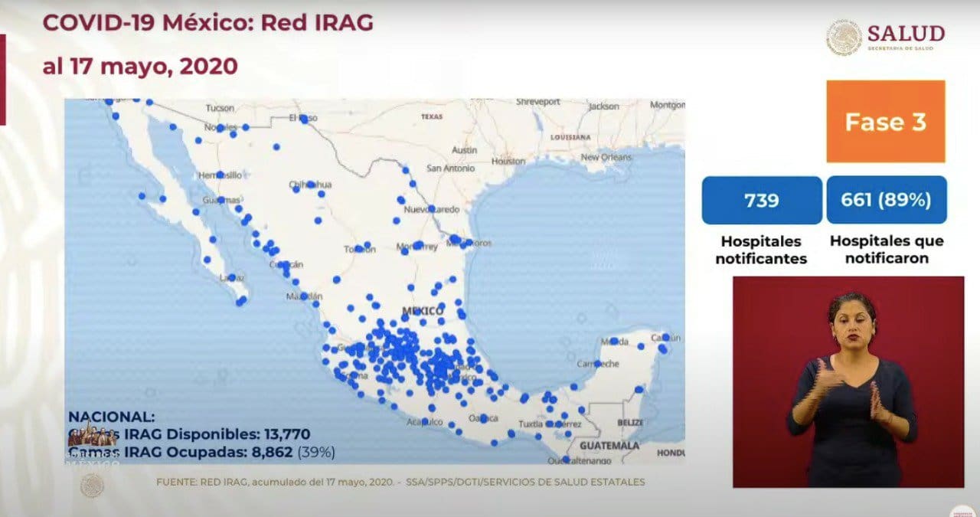This screenshot has width=980, height=517.
Task: Click the SALUD Secretaría de Salud wordmark
Action: 906,37
